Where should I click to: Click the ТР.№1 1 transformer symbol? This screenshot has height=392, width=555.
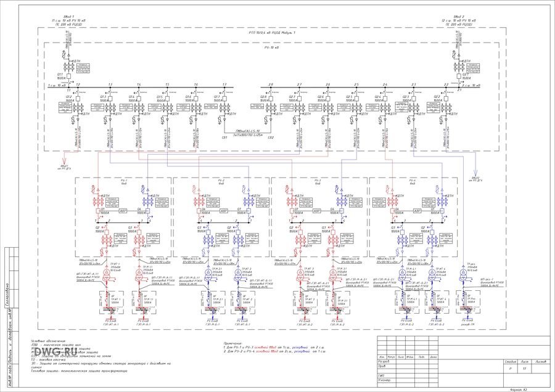pos(105,272)
